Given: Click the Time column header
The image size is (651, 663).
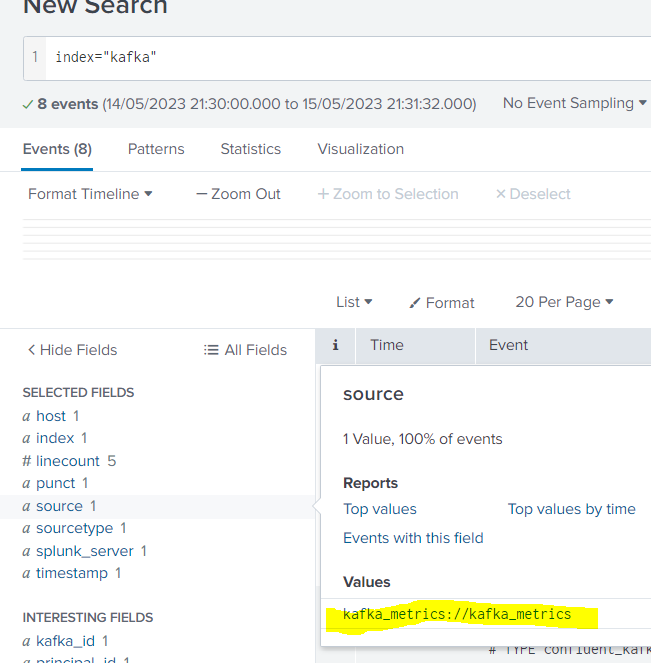Looking at the screenshot, I should tap(416, 345).
